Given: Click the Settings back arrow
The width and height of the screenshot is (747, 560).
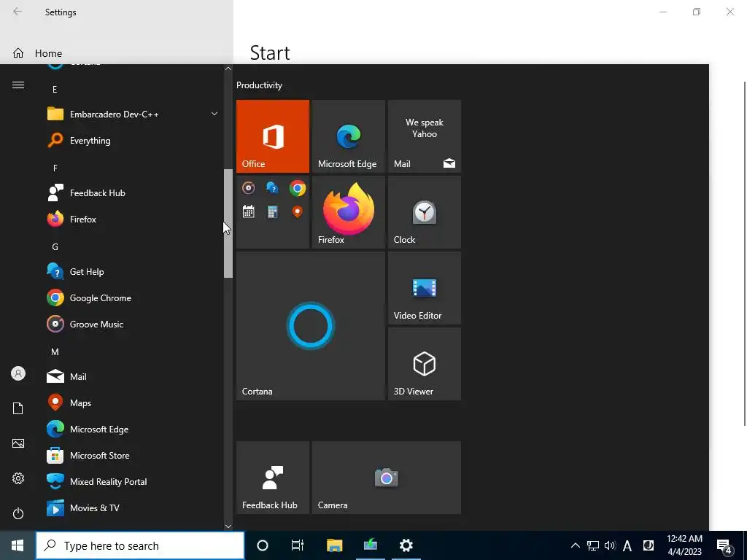Looking at the screenshot, I should click(x=18, y=12).
